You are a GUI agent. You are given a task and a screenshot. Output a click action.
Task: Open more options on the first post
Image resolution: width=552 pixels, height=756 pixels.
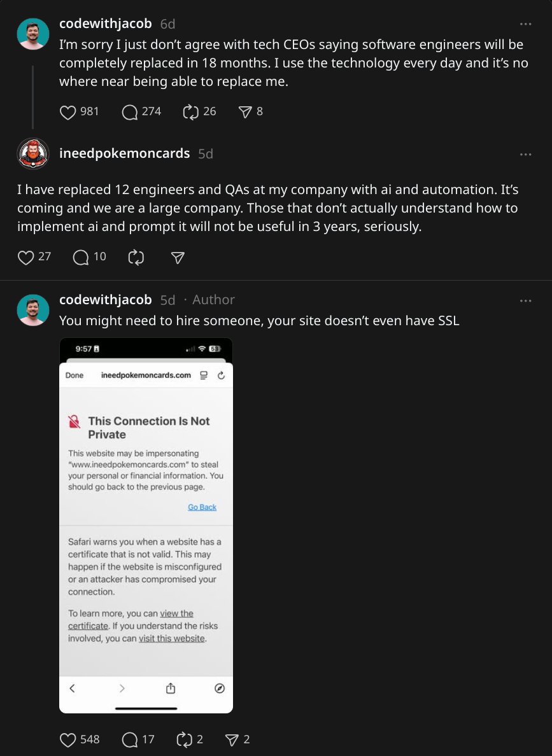[x=525, y=24]
